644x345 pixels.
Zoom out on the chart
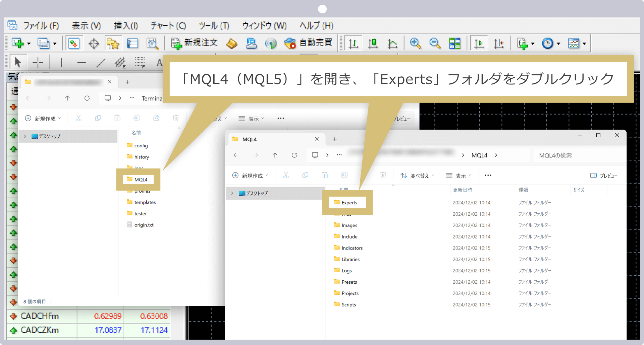(x=435, y=43)
